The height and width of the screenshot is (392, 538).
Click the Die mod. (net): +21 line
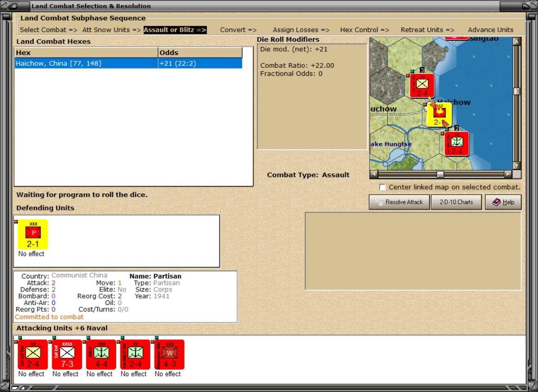click(x=294, y=49)
